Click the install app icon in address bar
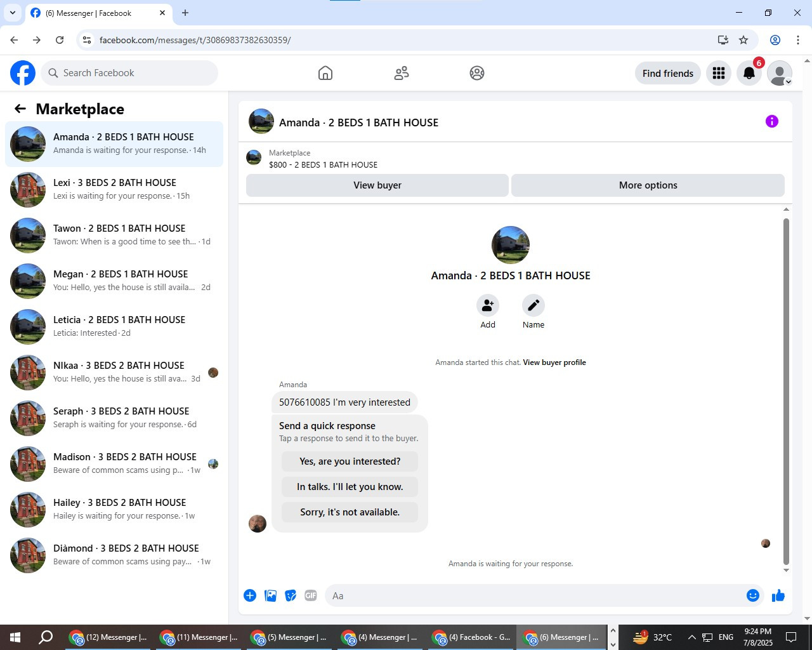Screen dimensions: 812x650 pos(723,40)
